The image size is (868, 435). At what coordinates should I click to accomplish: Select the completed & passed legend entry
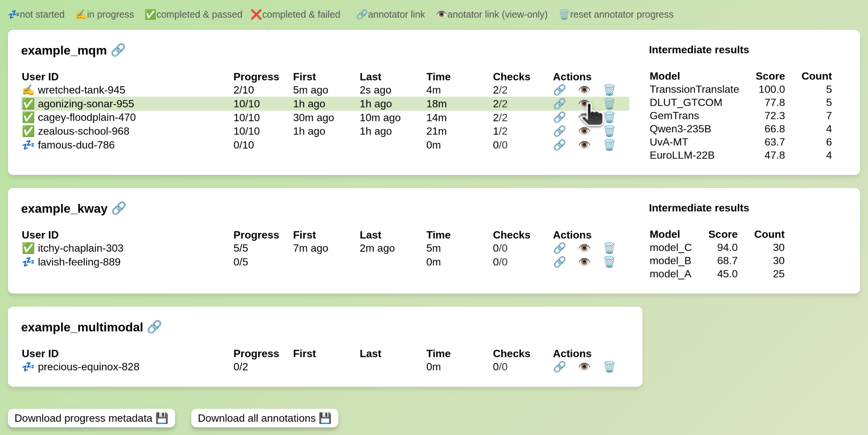[193, 14]
